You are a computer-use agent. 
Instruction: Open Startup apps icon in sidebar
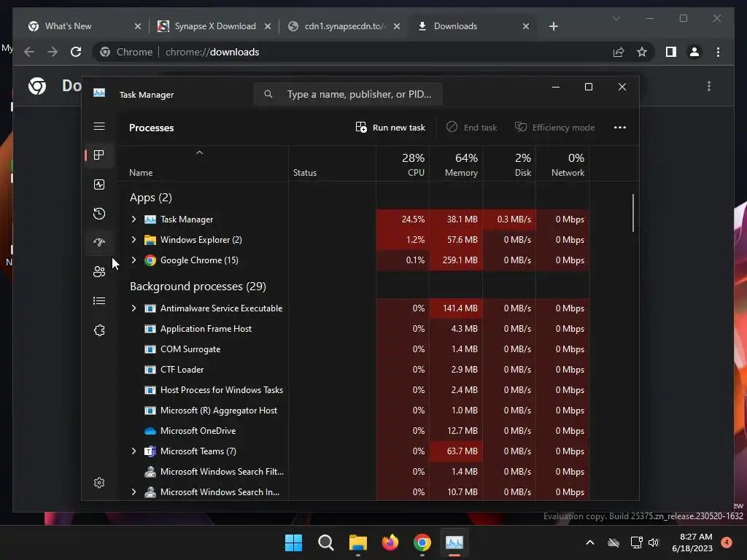99,242
